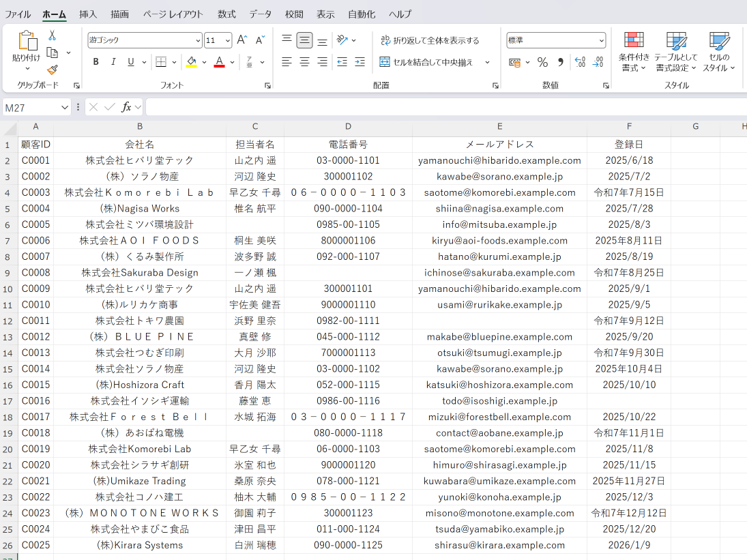Image resolution: width=747 pixels, height=560 pixels.
Task: Cut selection with the scissors icon
Action: click(x=53, y=35)
